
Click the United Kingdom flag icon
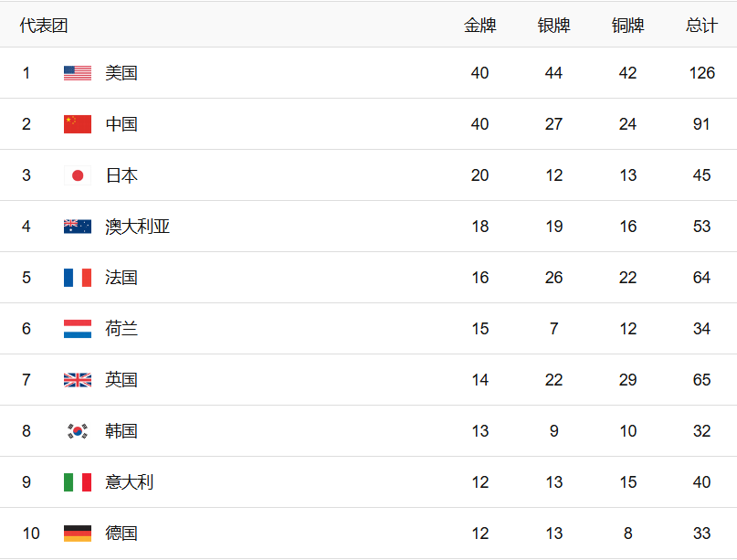pyautogui.click(x=78, y=380)
